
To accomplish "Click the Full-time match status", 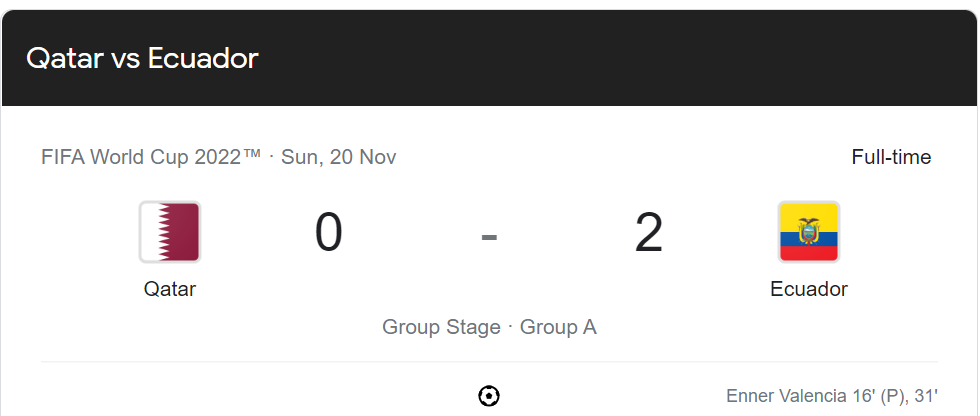I will [891, 157].
